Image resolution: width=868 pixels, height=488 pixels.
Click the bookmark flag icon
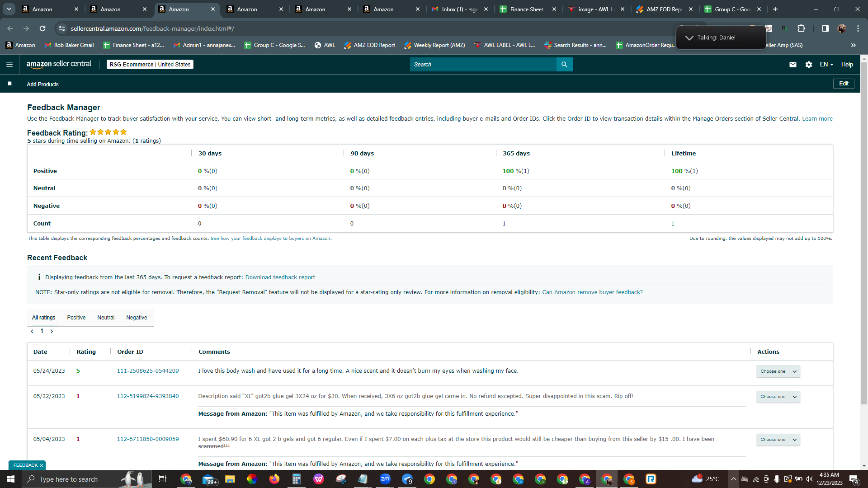pos(10,84)
